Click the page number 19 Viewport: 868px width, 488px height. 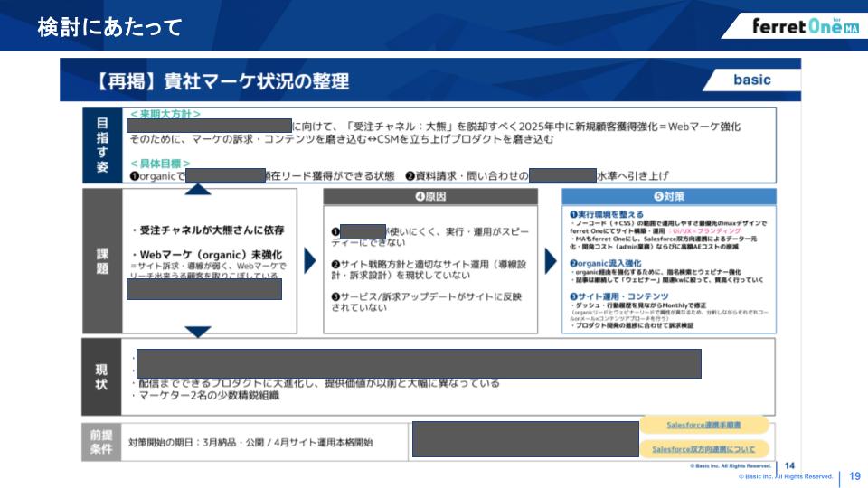point(854,476)
